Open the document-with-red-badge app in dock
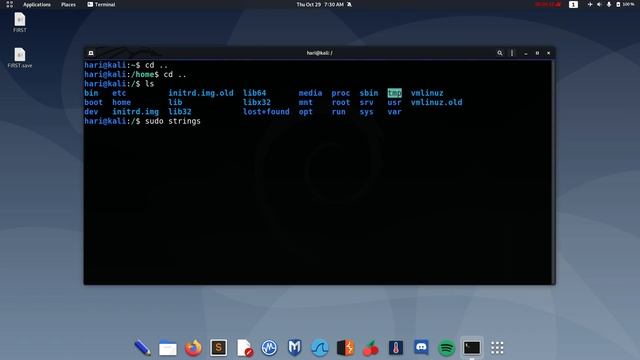The image size is (640, 360). click(x=244, y=348)
